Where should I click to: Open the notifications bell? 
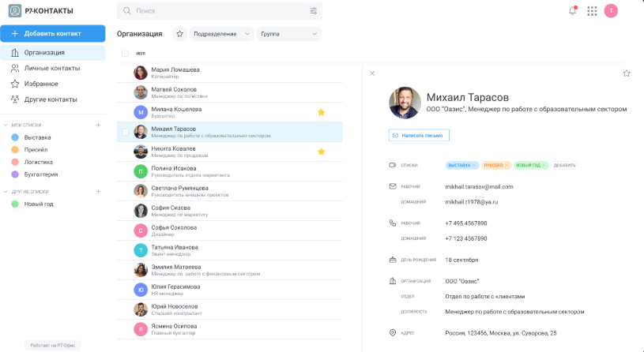(572, 11)
